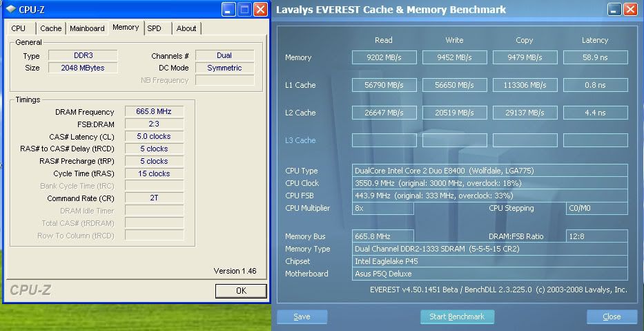Open the CPU tab in CPU-Z
Viewport: 644px width, 331px height.
tap(19, 28)
